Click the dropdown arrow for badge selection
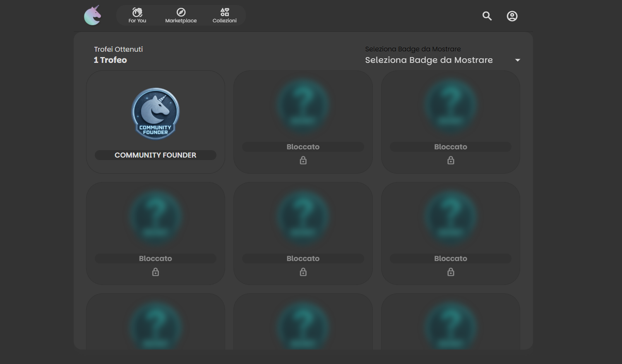 [517, 60]
